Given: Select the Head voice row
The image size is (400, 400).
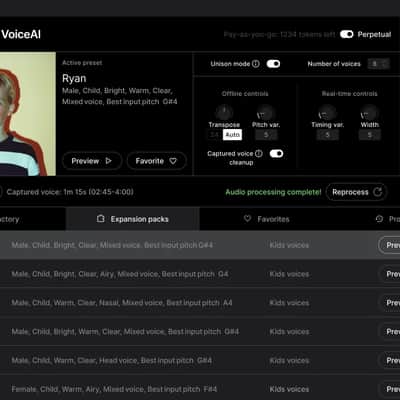Looking at the screenshot, I should (200, 360).
